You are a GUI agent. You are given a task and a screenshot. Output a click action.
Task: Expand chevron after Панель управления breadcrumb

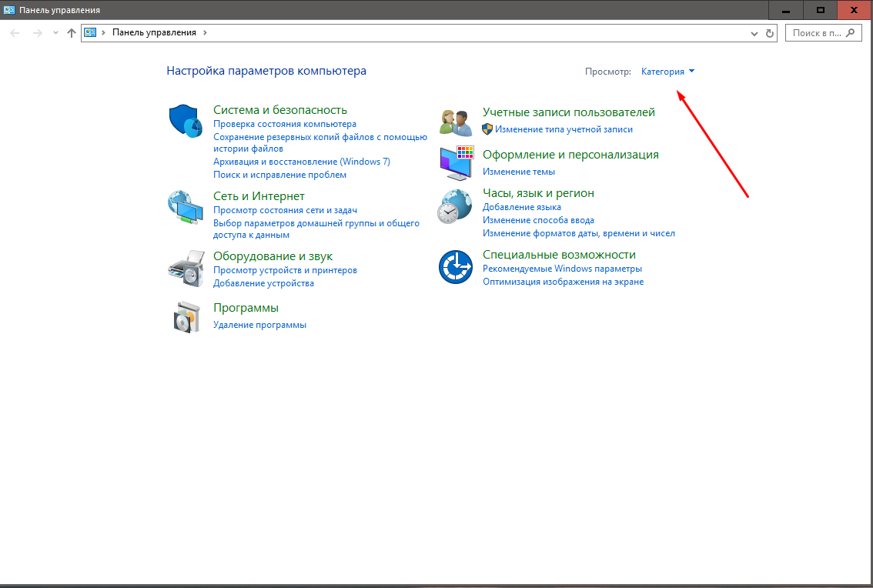205,32
